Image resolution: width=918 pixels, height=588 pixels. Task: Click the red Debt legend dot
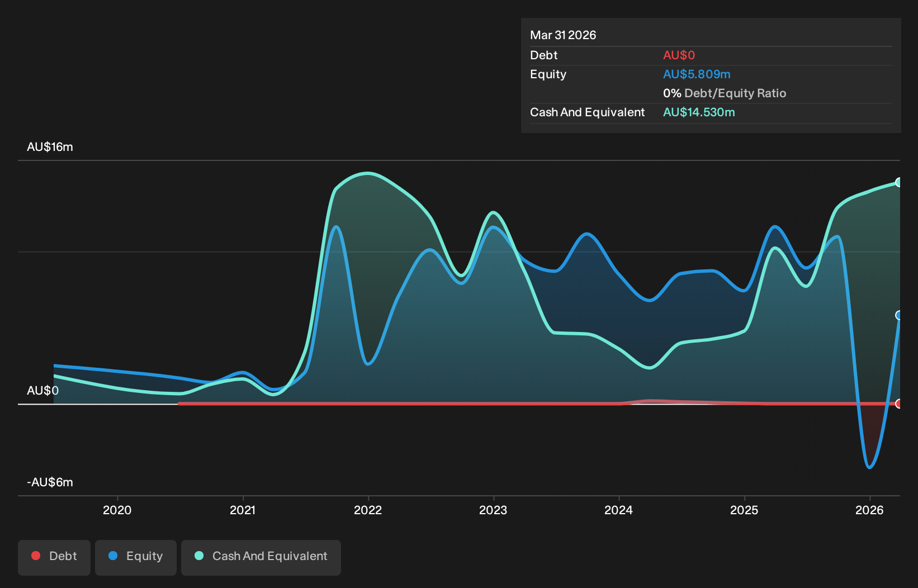(x=36, y=556)
